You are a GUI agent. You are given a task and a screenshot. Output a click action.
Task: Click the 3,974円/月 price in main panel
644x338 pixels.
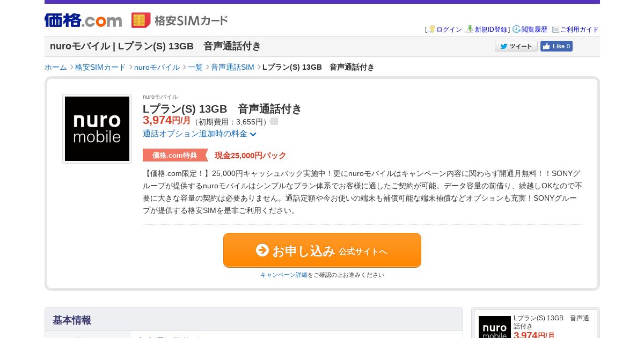pyautogui.click(x=167, y=120)
